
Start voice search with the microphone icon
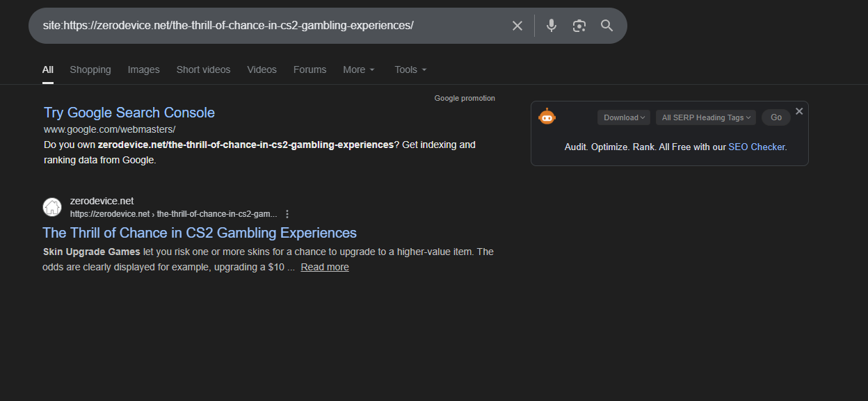click(x=552, y=26)
